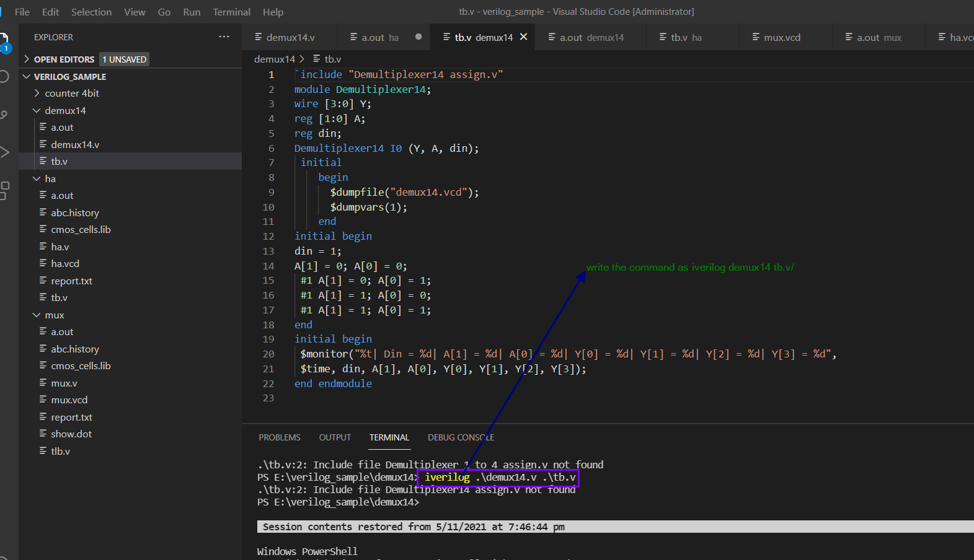Switch to the demux14.v editor tab
Viewport: 974px width, 560px height.
click(x=290, y=37)
